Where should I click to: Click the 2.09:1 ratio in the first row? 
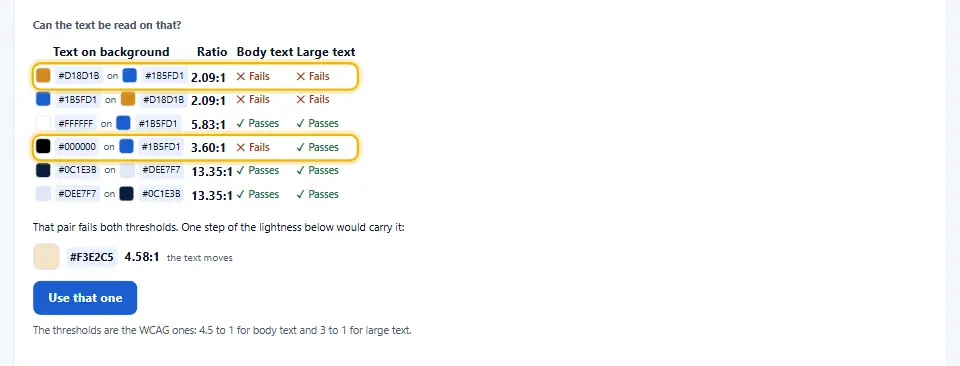pyautogui.click(x=208, y=77)
